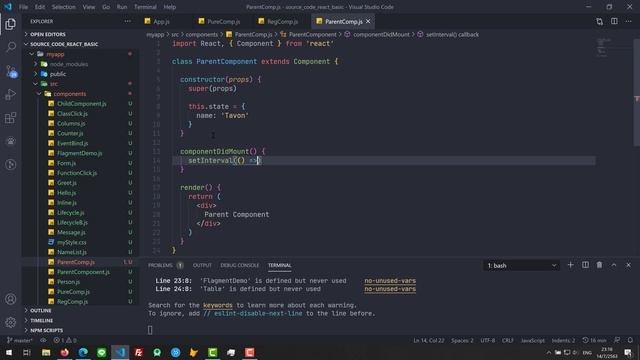Click Open Changes icon in editor toolbar
The height and width of the screenshot is (360, 640).
(x=599, y=21)
